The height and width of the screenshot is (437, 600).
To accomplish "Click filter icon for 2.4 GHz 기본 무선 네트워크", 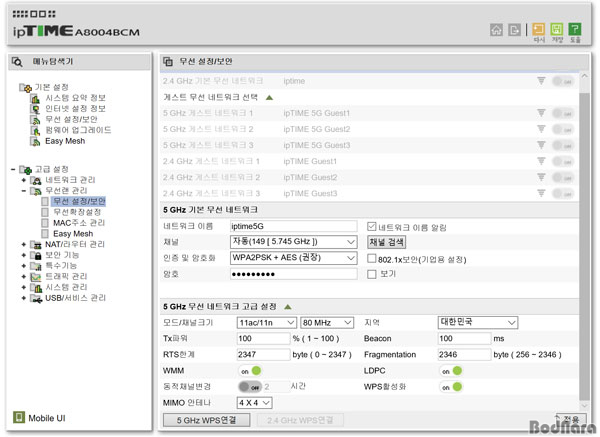I will pyautogui.click(x=541, y=81).
